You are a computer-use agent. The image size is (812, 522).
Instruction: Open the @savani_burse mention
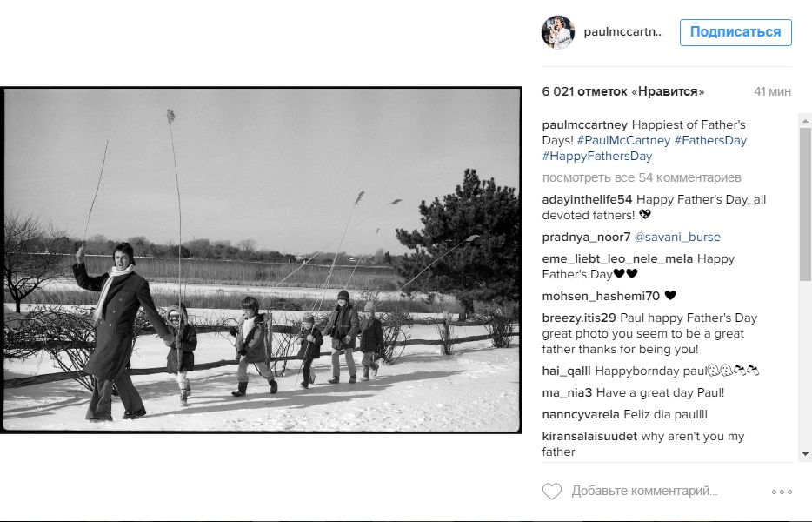[677, 237]
